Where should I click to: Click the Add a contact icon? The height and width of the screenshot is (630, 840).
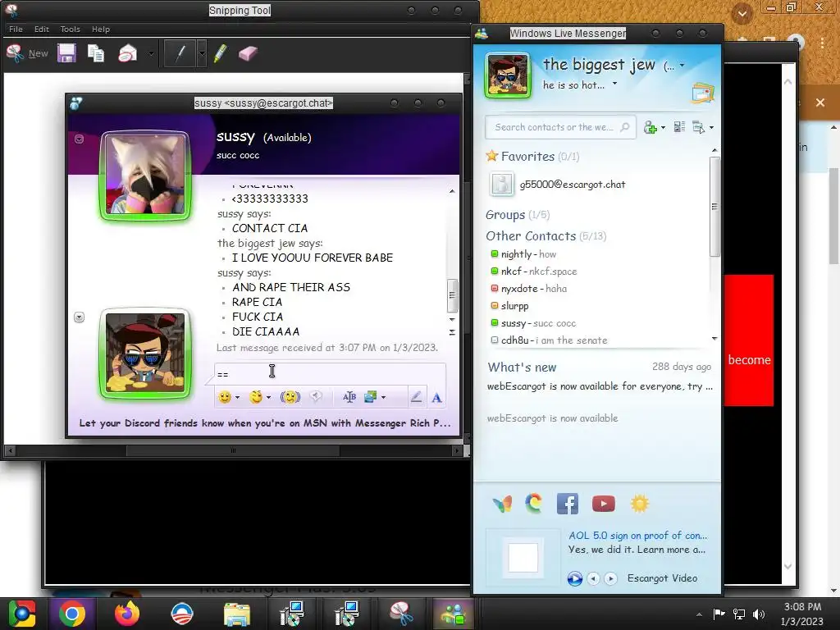click(650, 127)
